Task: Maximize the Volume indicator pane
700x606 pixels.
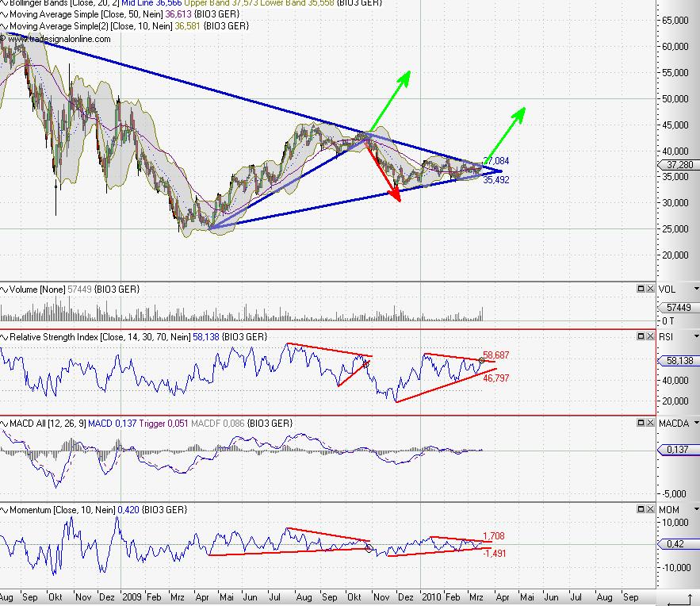Action: pyautogui.click(x=641, y=290)
